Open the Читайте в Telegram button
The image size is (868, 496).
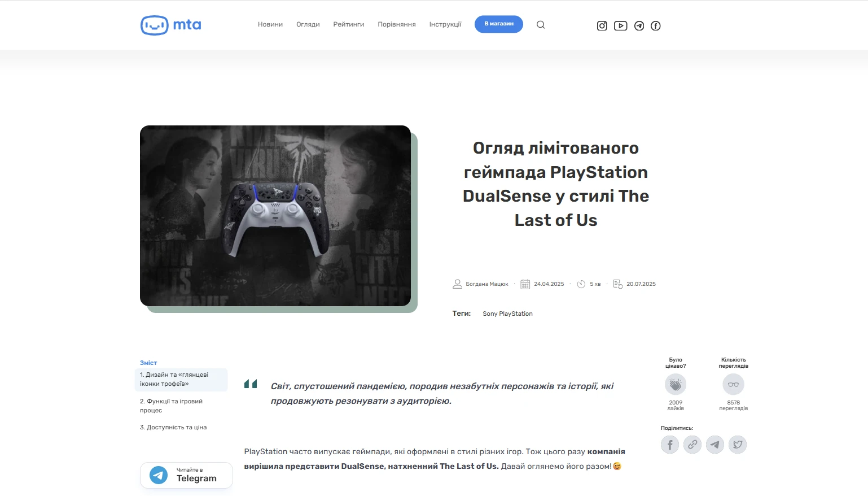(x=186, y=475)
